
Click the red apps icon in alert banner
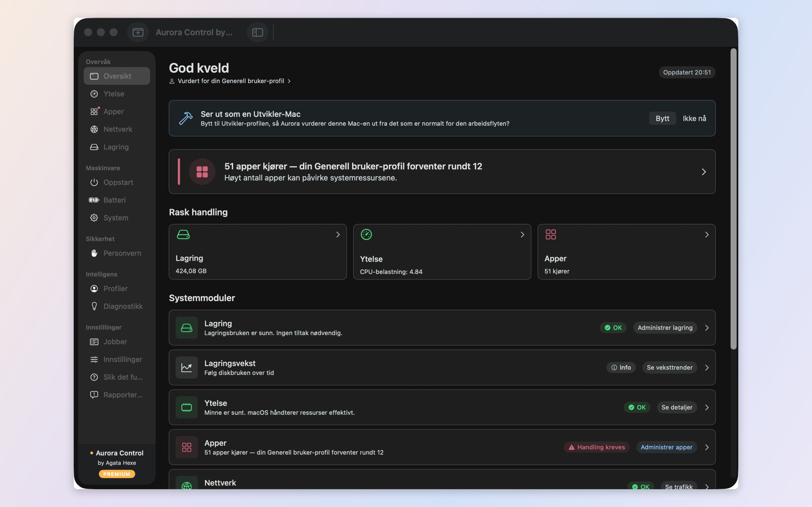click(202, 172)
